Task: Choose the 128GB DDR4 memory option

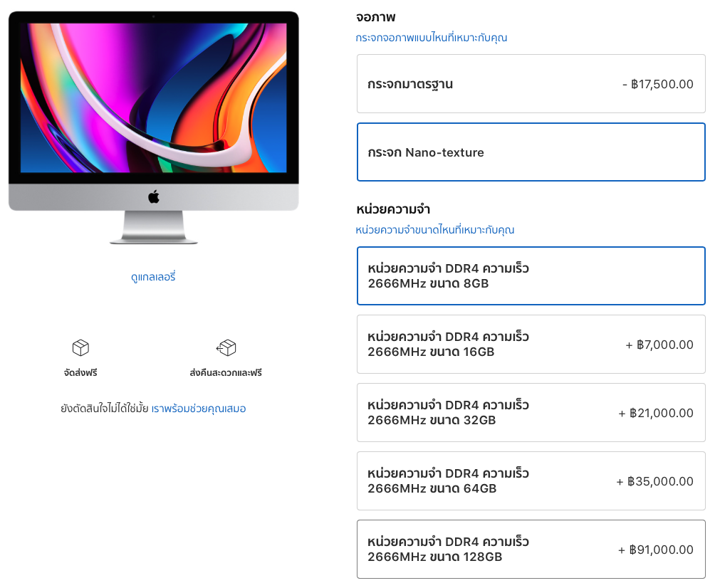Action: [531, 550]
